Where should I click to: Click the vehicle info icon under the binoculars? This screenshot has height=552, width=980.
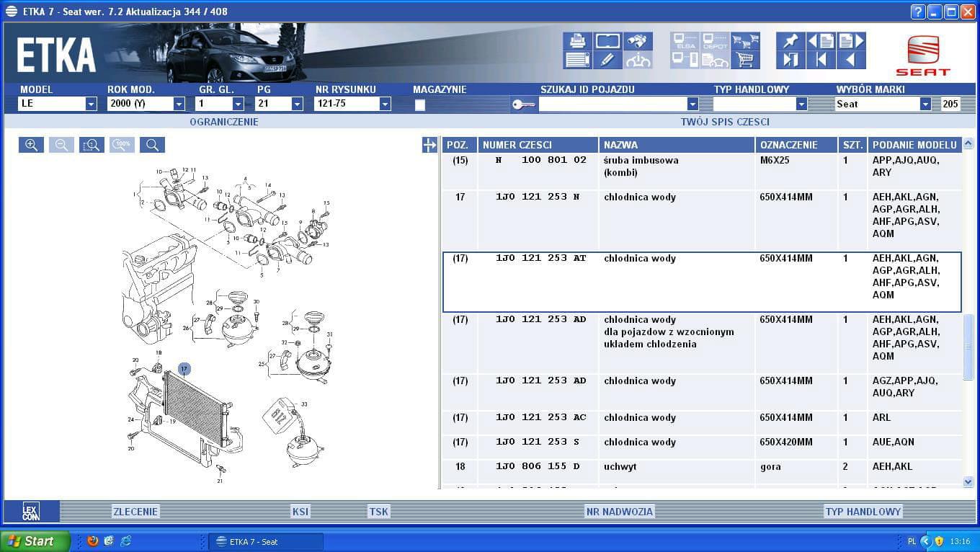(638, 60)
